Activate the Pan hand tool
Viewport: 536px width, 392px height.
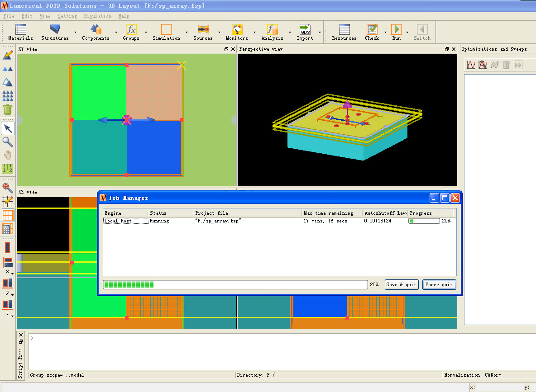pos(8,156)
